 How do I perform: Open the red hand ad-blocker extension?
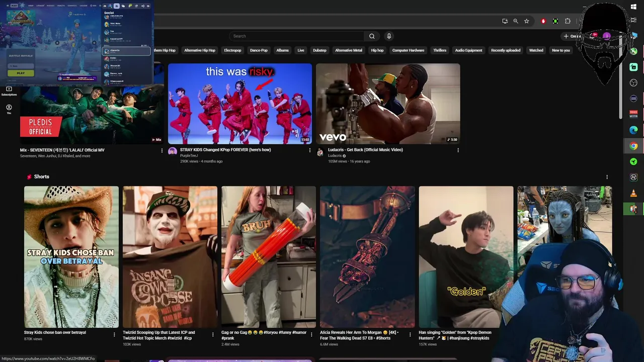(543, 21)
